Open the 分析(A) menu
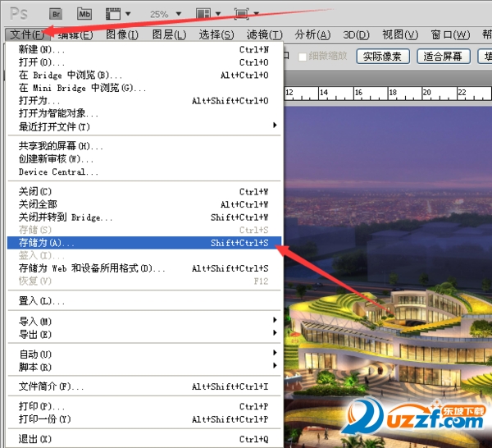Image resolution: width=492 pixels, height=448 pixels. point(312,34)
